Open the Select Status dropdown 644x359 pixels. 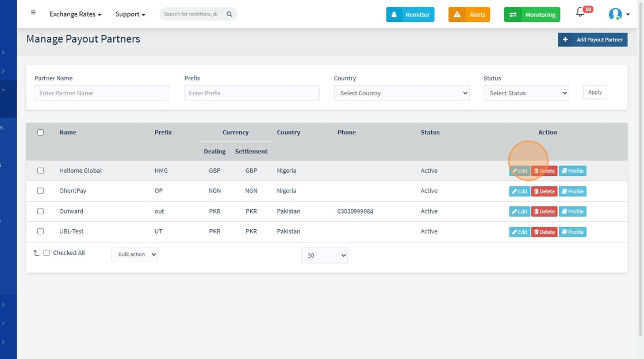[526, 93]
